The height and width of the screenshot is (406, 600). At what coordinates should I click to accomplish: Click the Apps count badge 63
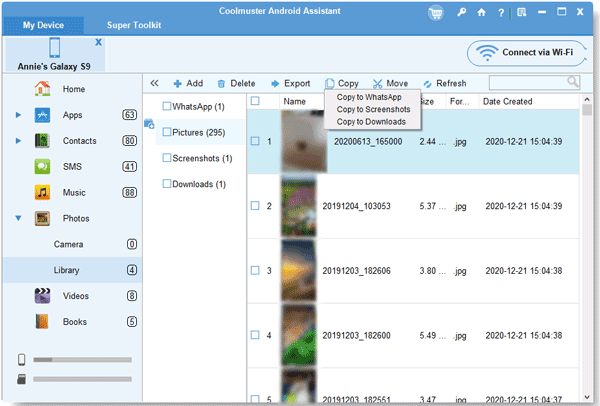pos(129,115)
